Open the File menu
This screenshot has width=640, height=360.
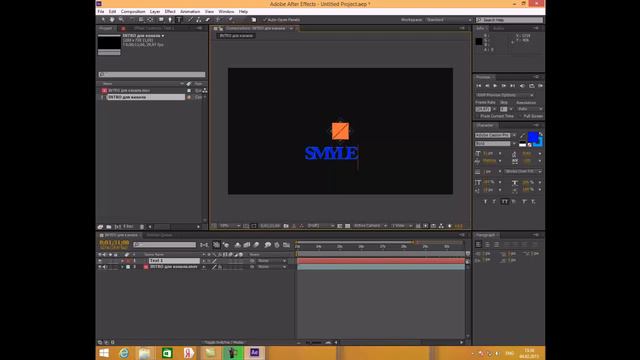pos(101,12)
